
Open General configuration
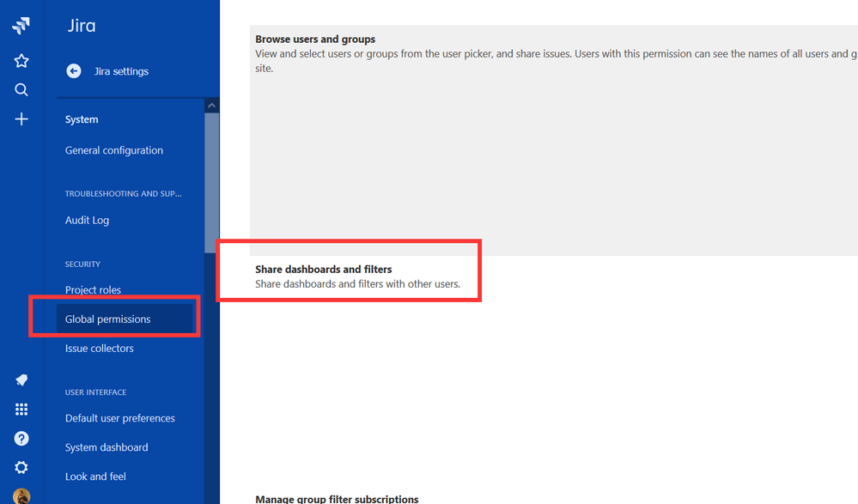[x=114, y=150]
